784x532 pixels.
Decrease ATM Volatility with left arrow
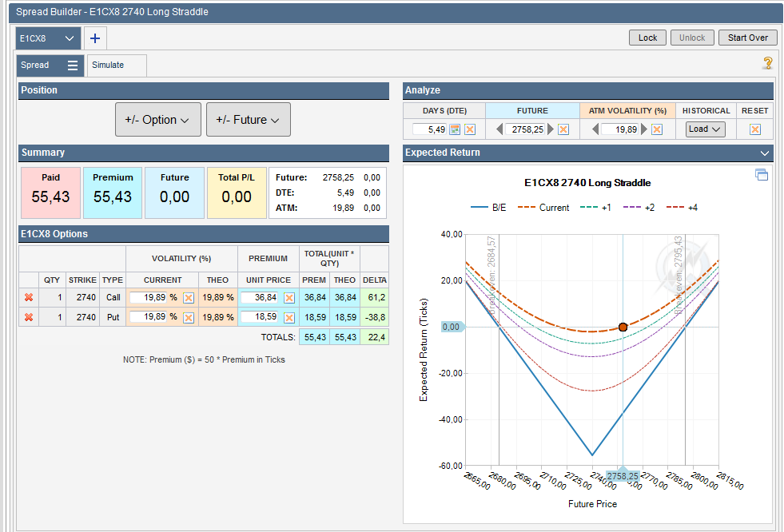595,129
